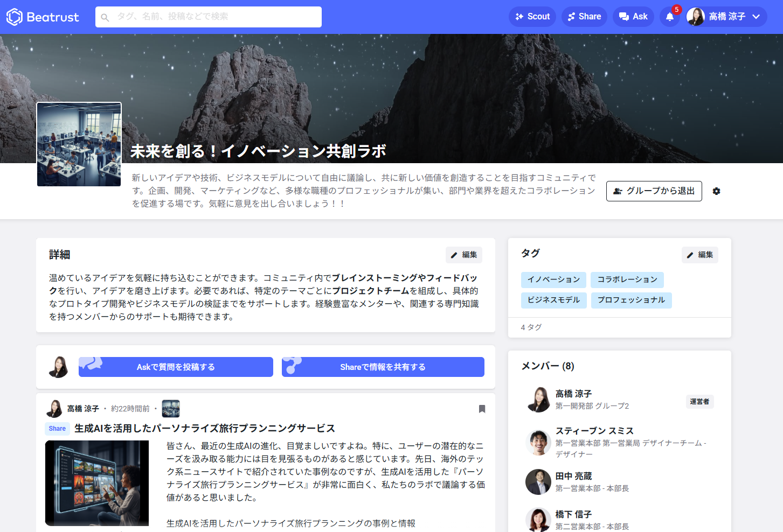Open the Share feature in header

pos(584,17)
